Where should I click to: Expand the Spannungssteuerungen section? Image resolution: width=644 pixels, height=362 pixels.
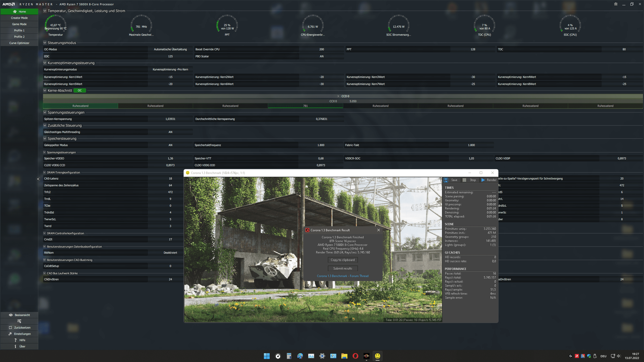[x=44, y=112]
